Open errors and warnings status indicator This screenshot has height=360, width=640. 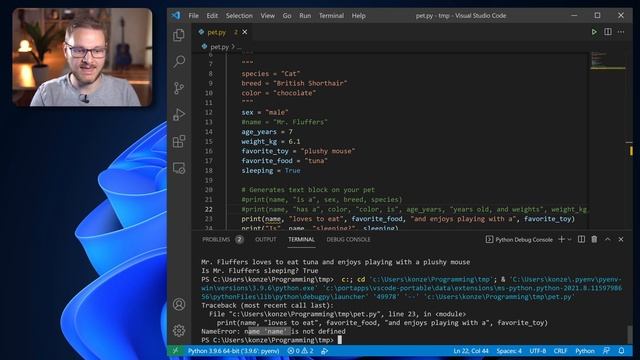(300, 351)
